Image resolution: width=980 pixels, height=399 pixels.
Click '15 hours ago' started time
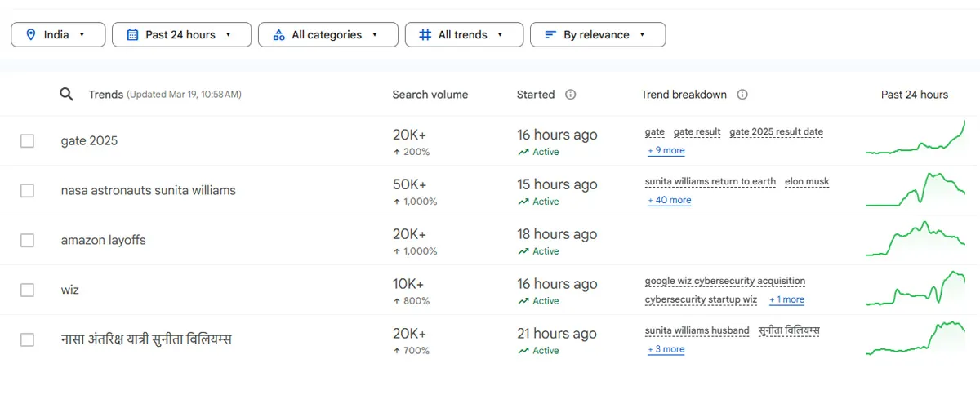pyautogui.click(x=557, y=184)
